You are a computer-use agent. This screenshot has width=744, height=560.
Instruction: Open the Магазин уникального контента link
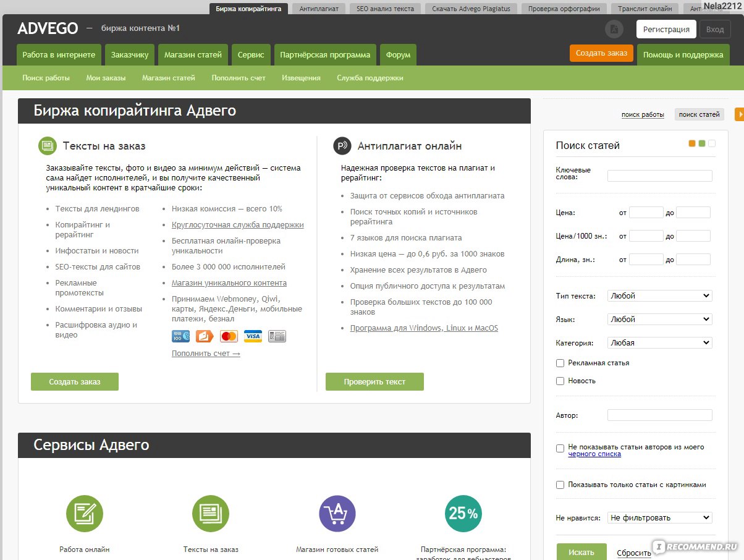pyautogui.click(x=229, y=283)
